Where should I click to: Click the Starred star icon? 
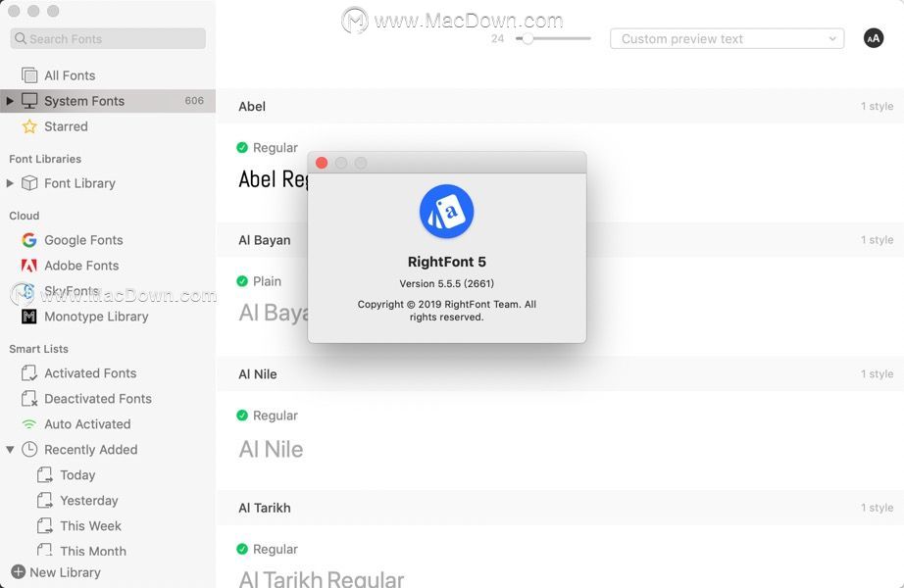pyautogui.click(x=29, y=126)
